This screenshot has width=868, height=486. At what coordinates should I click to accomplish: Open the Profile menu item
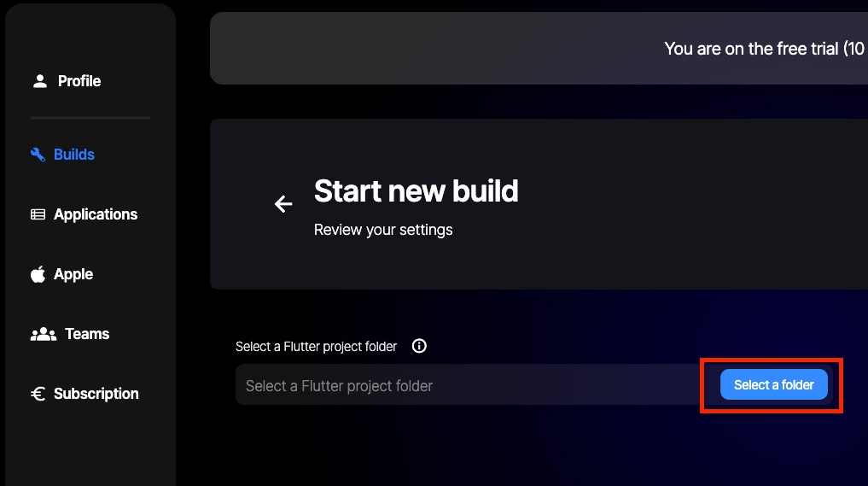[79, 81]
